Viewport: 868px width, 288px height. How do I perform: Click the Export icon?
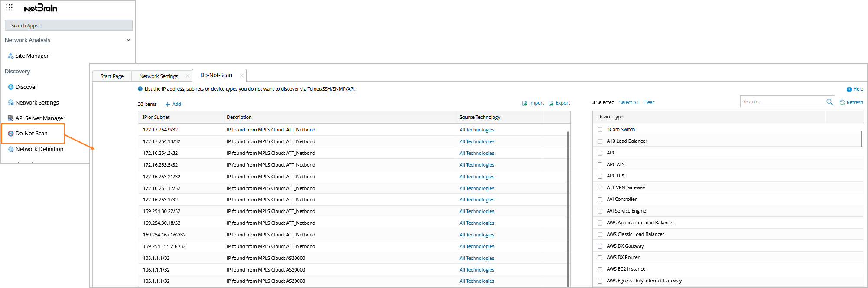tap(551, 103)
